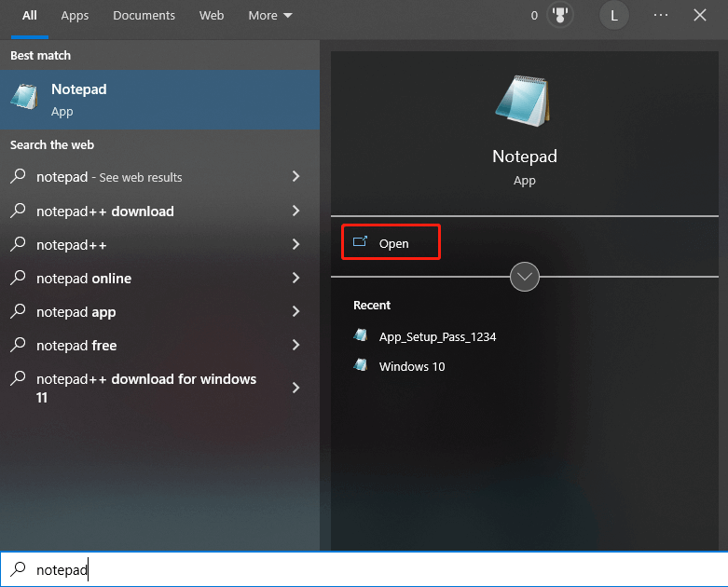Expand arrow next to 'notepad online'
Screen dimensions: 728x587
(295, 278)
